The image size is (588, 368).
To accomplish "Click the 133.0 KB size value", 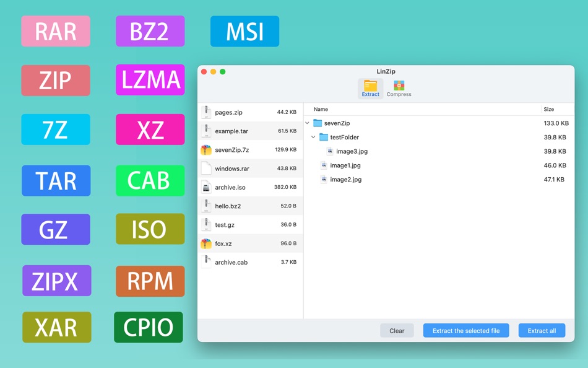I will click(x=556, y=123).
